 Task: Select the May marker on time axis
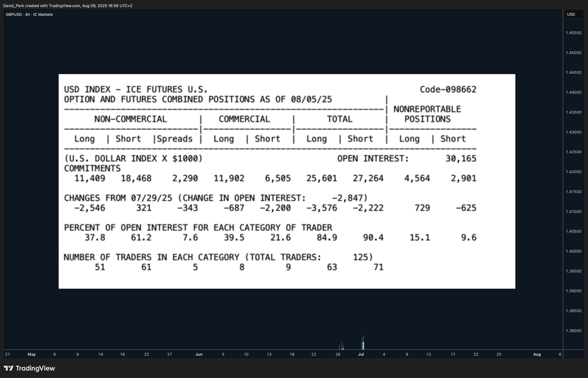pos(32,354)
